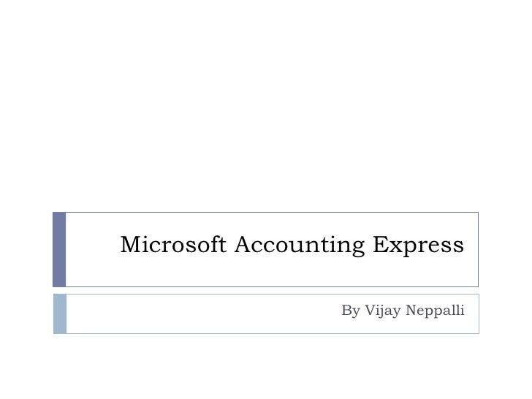Screen dimensions: 532x399
Task: Click the name 'Vijay' in the subtitle
Action: (383, 311)
